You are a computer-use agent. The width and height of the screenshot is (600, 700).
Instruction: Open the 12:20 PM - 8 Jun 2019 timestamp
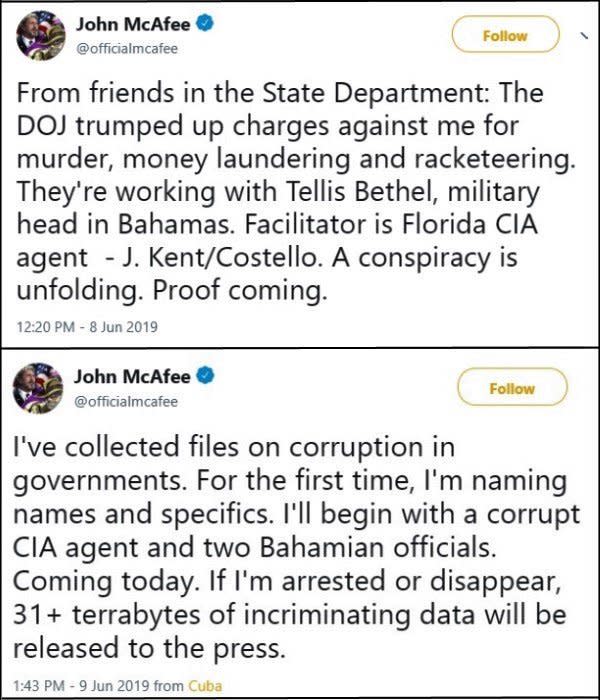(x=85, y=326)
